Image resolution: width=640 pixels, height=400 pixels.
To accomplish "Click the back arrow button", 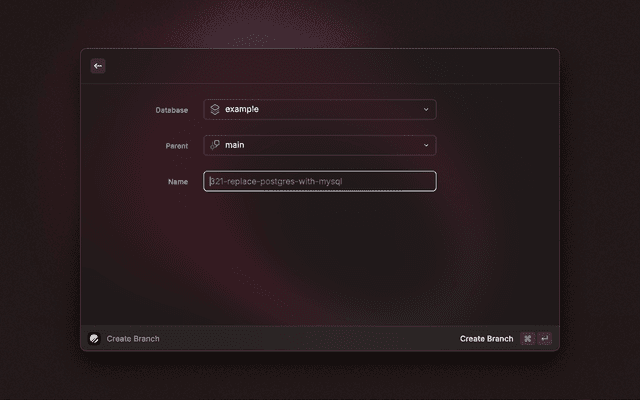I will point(98,66).
